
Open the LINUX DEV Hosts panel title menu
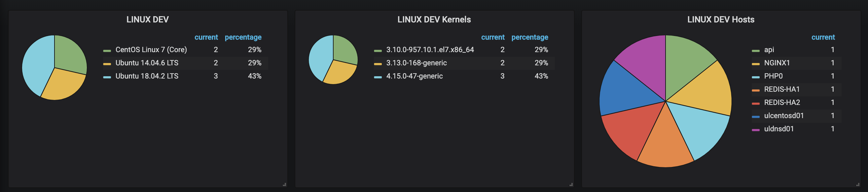[x=720, y=19]
